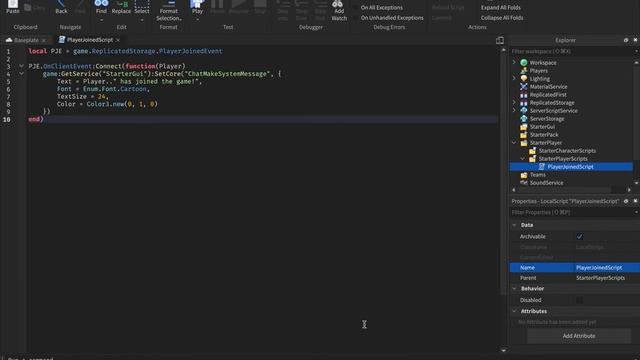
Task: Fold the code block at line 3
Action: click(21, 66)
